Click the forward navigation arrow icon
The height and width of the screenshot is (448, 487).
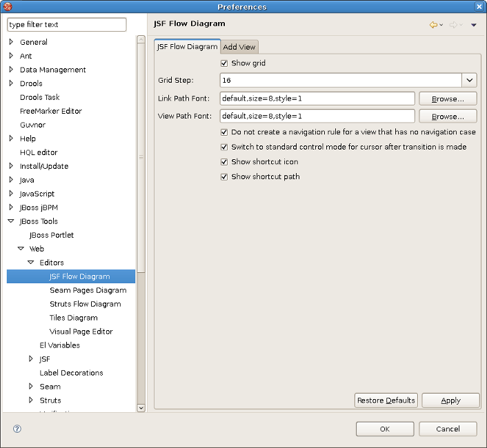click(453, 25)
